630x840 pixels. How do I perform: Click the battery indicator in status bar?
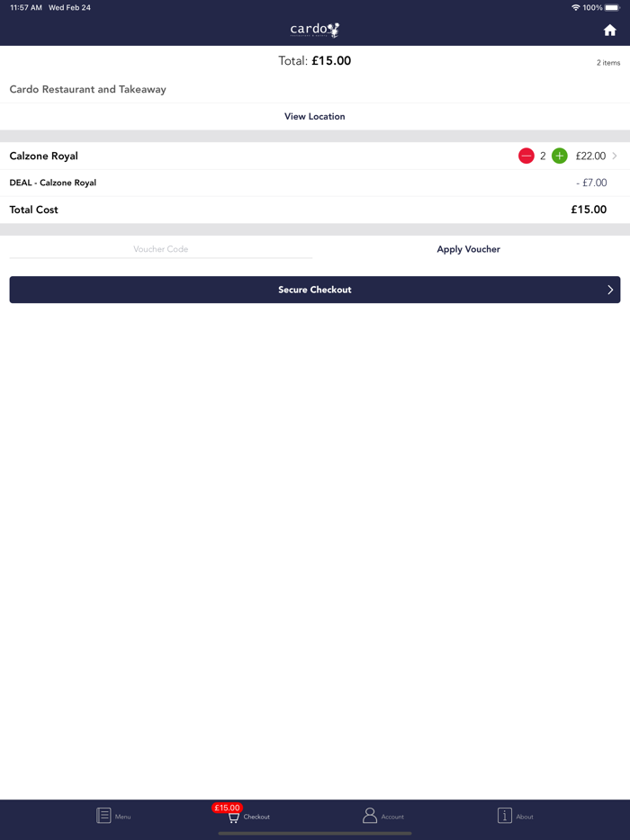coord(612,7)
